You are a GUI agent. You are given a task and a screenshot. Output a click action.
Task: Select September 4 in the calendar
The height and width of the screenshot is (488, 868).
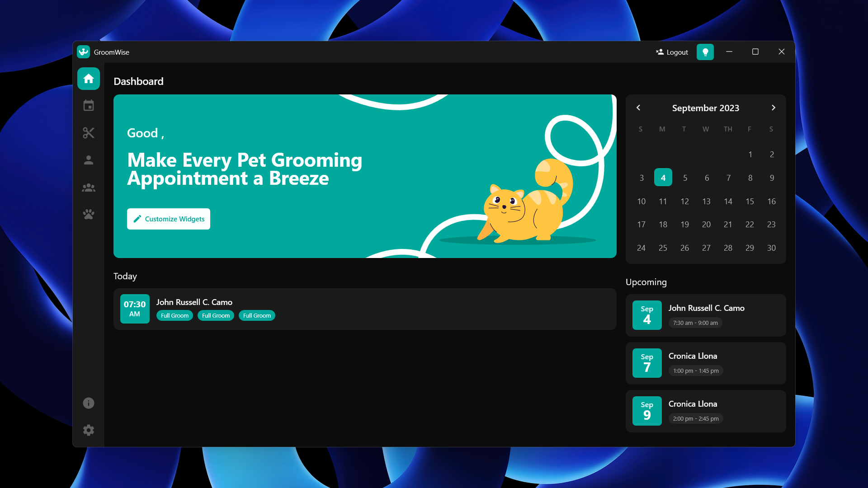(663, 178)
